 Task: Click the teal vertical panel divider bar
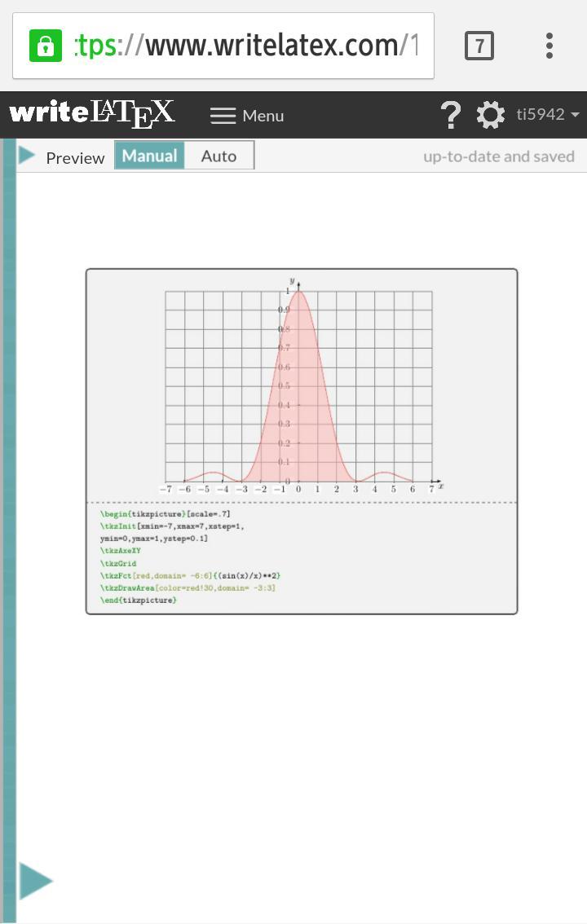coord(9,530)
